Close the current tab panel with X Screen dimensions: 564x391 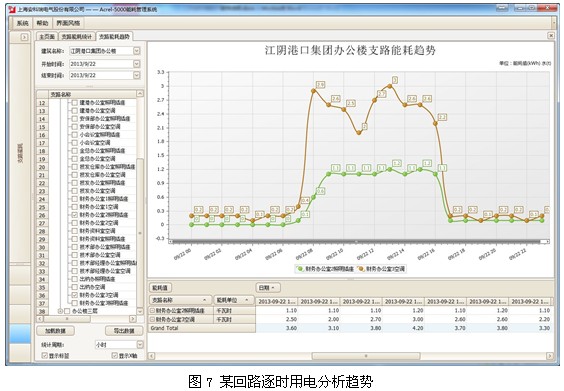tap(551, 35)
